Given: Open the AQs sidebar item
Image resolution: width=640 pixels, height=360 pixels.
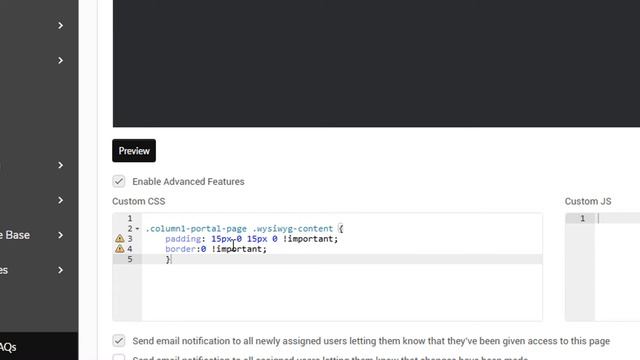Looking at the screenshot, I should point(8,347).
